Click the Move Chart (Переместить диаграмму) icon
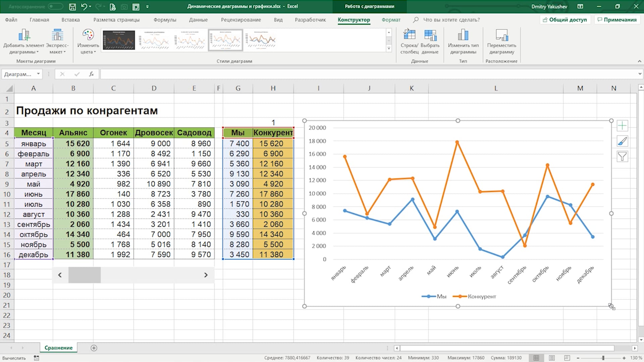 (501, 35)
